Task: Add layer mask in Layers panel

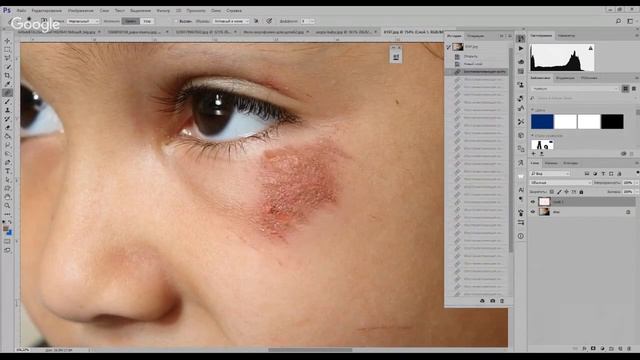Action: pyautogui.click(x=593, y=349)
